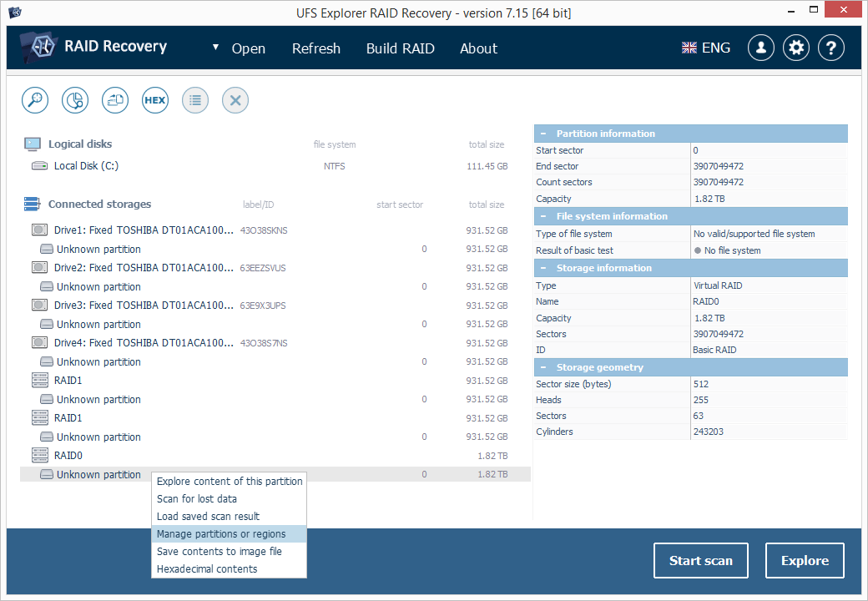Screen dimensions: 868x601
Task: Click the Logical disks monitor icon
Action: [33, 144]
